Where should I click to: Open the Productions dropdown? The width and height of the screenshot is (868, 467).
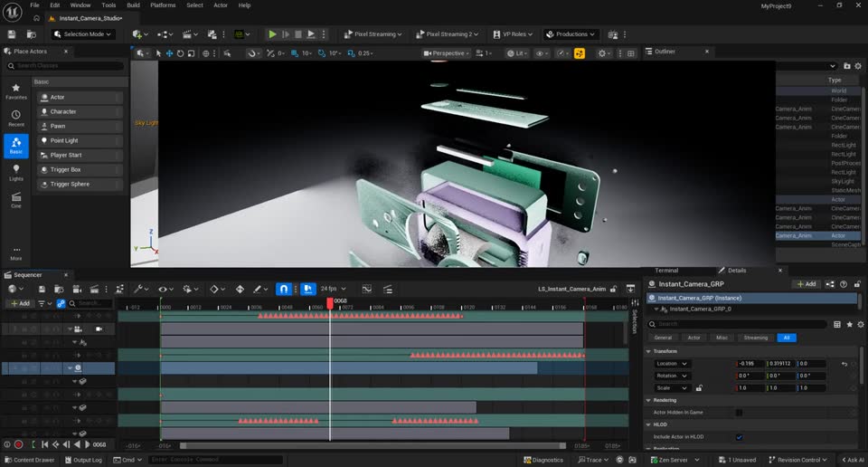(x=571, y=34)
